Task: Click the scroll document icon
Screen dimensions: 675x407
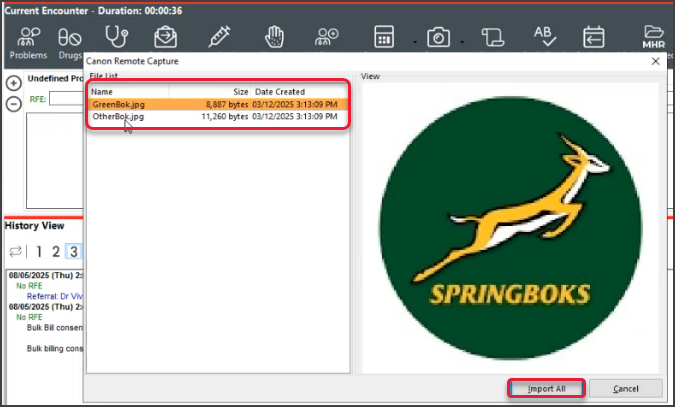Action: [x=492, y=37]
